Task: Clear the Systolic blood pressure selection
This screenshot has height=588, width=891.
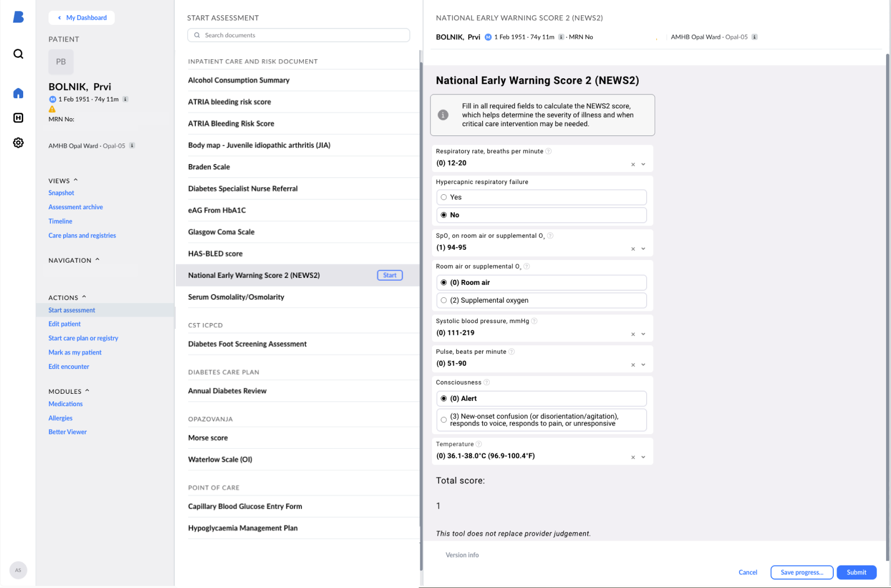Action: [x=633, y=334]
